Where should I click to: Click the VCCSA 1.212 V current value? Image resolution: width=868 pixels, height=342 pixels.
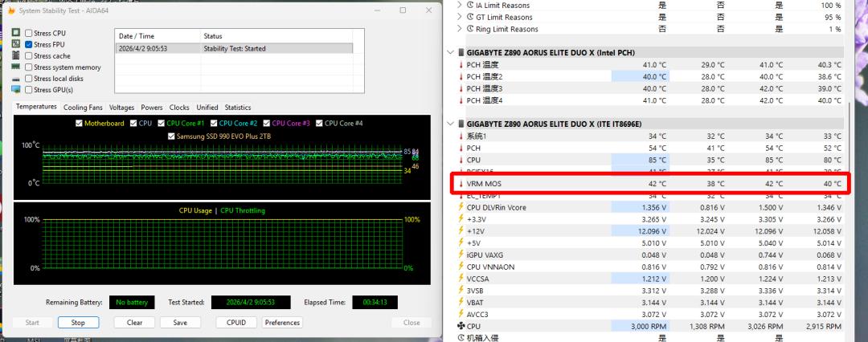pos(655,279)
